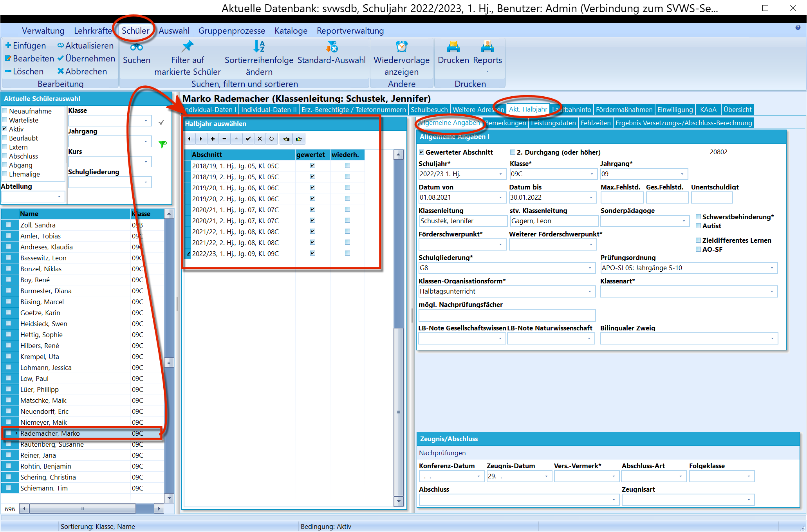Screen dimensions: 807x532
Task: Enable the Schwerstbehinderung checkbox
Action: click(698, 217)
